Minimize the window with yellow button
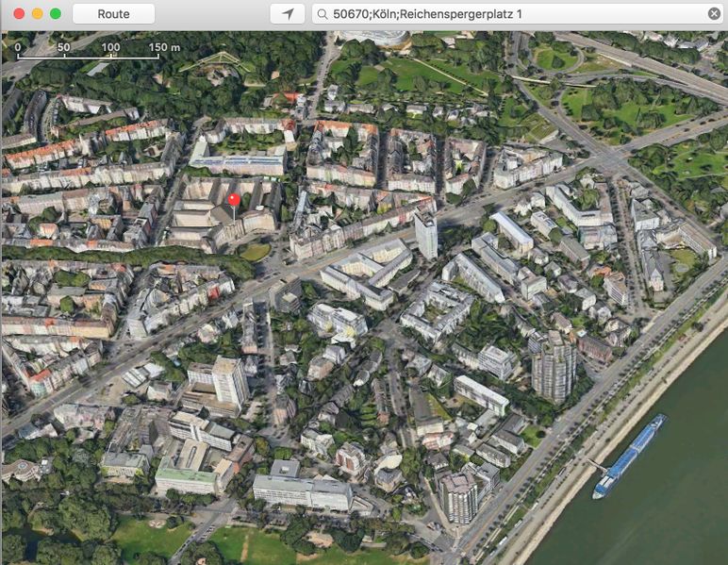This screenshot has height=565, width=728. click(x=38, y=14)
